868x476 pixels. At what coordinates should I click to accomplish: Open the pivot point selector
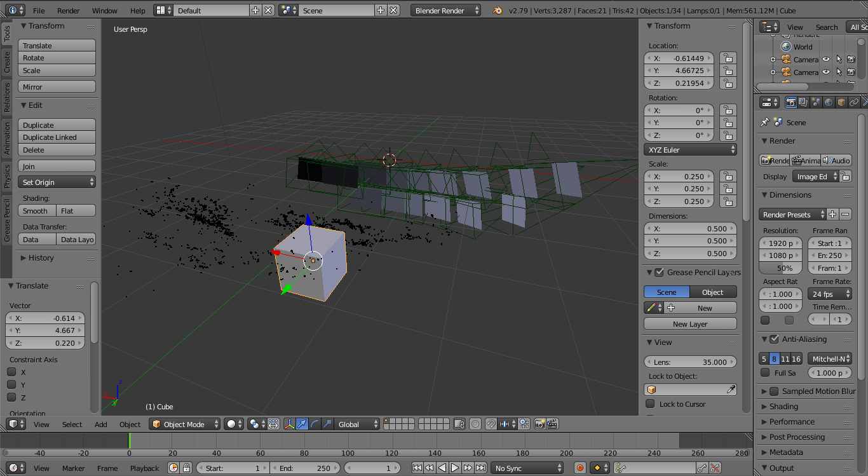[257, 424]
